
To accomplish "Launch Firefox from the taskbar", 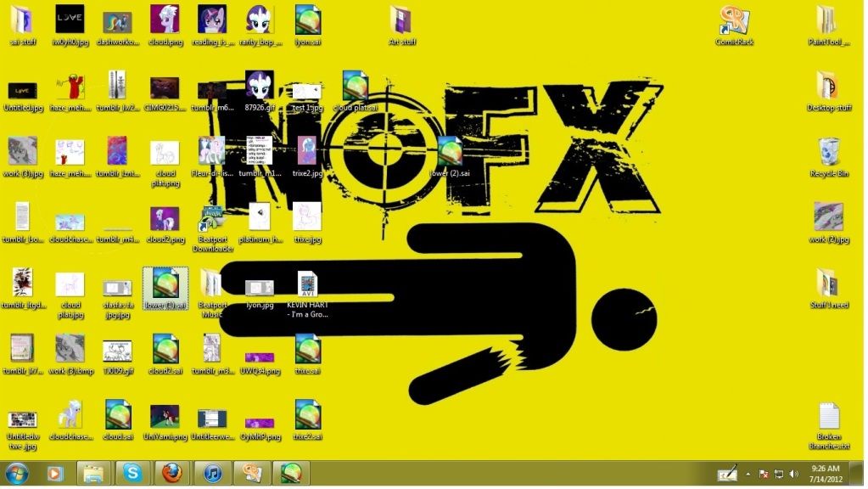I will pos(172,474).
